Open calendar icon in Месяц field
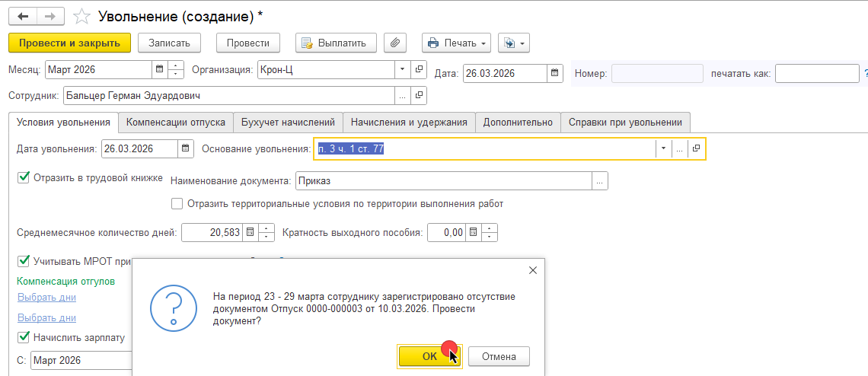This screenshot has height=376, width=868. point(160,70)
